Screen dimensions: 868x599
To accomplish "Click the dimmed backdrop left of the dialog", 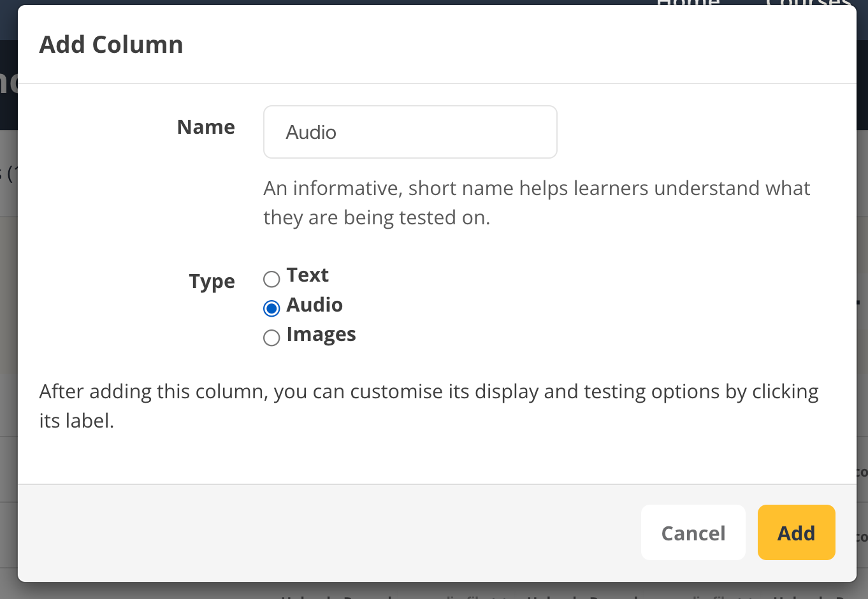I will pyautogui.click(x=8, y=319).
